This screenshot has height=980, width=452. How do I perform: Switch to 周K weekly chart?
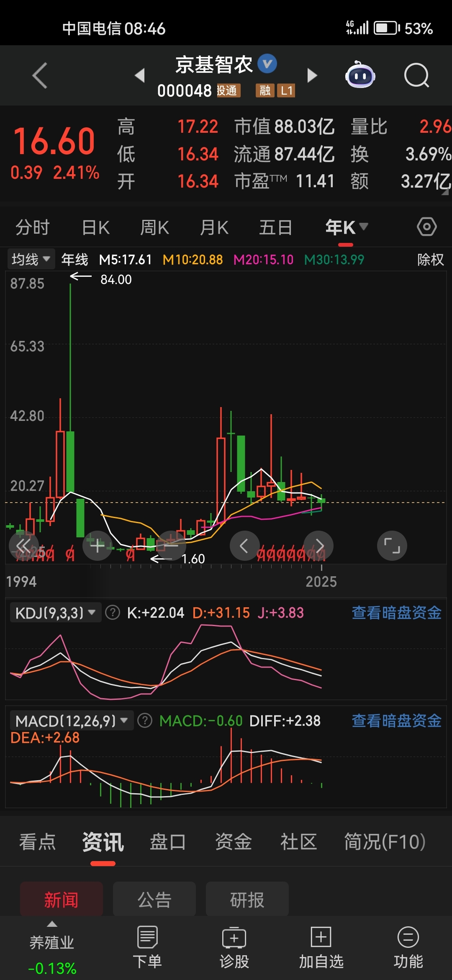coord(155,227)
